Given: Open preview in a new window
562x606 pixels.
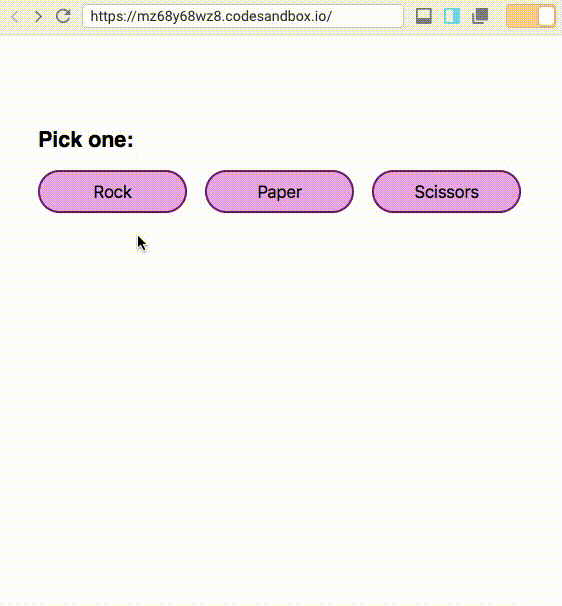Looking at the screenshot, I should [480, 16].
